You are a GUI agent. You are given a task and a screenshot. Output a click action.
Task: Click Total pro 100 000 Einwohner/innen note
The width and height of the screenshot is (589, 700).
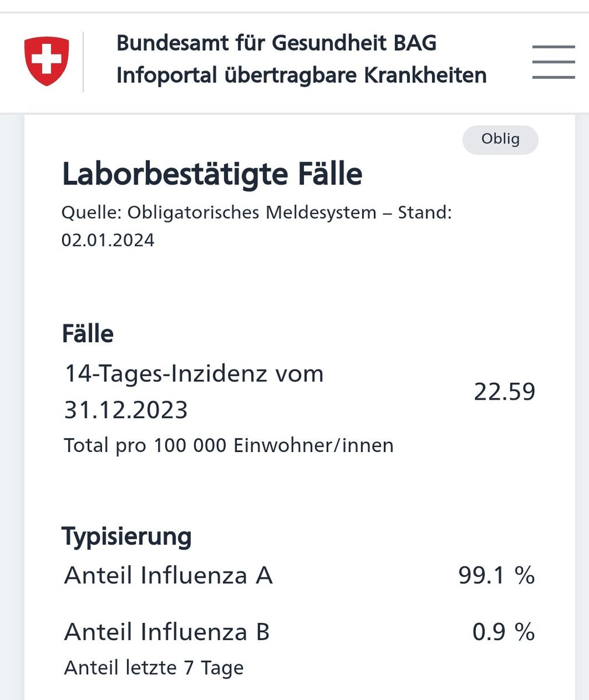tap(229, 446)
